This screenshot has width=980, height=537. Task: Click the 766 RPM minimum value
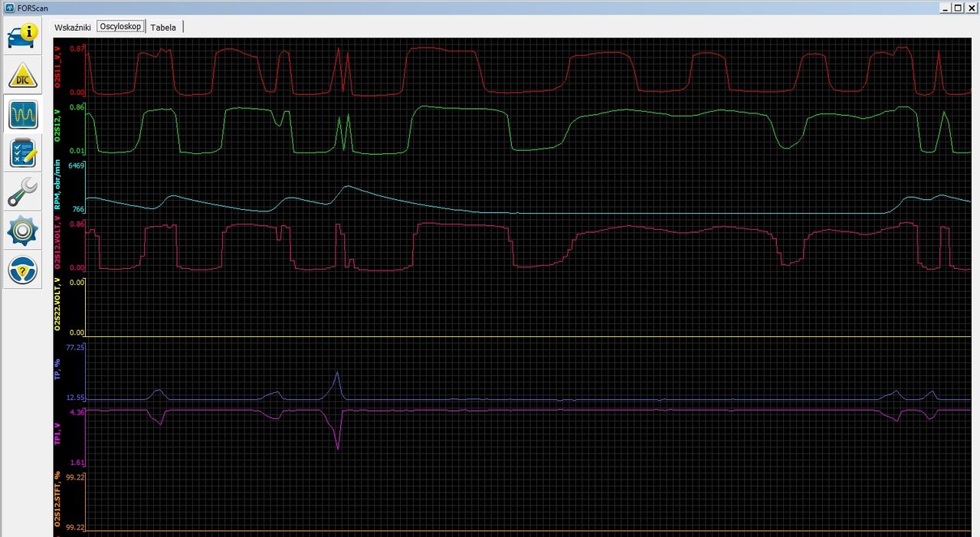pos(77,209)
